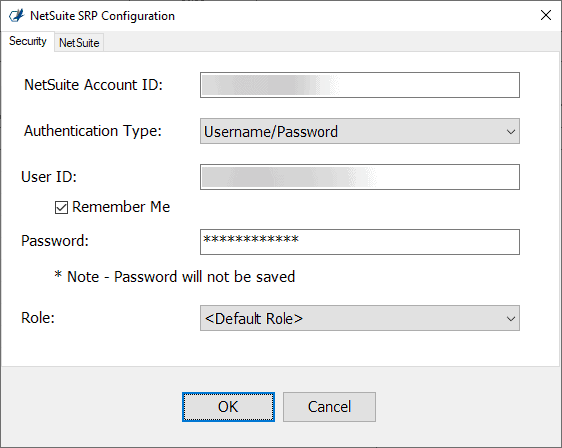This screenshot has width=562, height=448.
Task: Switch to the Security tab
Action: 28,41
